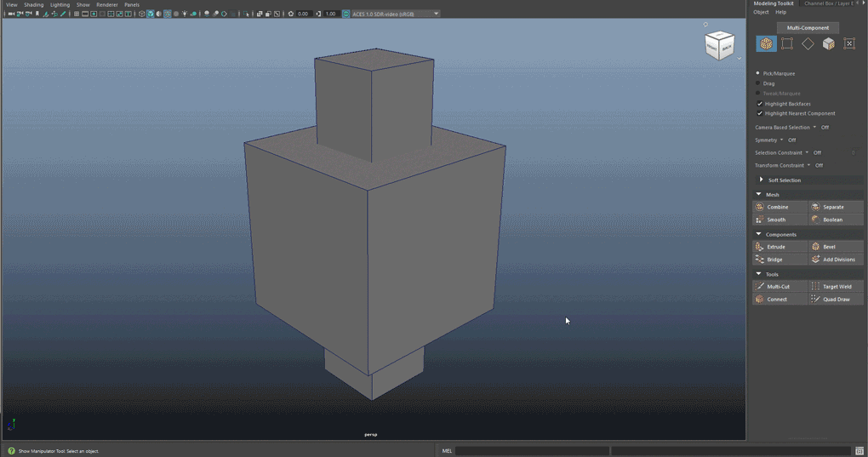Switch to UV selection mode icon
The image size is (868, 457).
pos(849,43)
